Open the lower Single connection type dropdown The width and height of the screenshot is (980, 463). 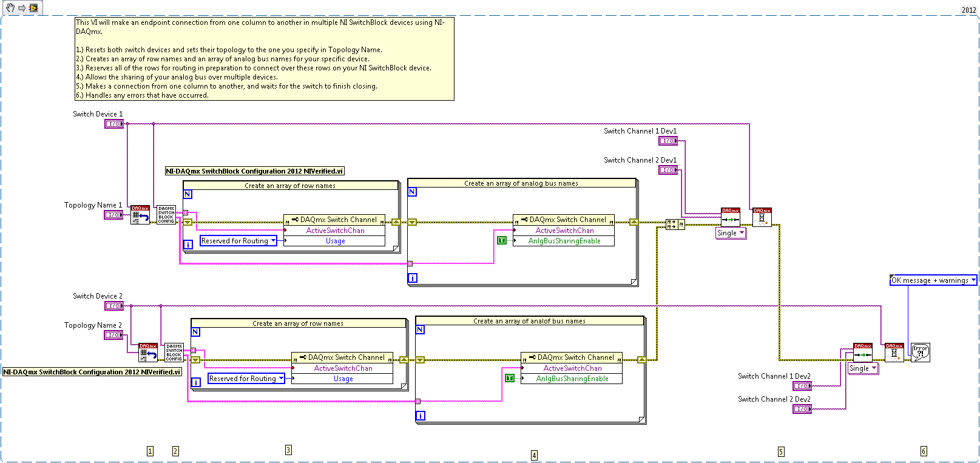coord(863,368)
